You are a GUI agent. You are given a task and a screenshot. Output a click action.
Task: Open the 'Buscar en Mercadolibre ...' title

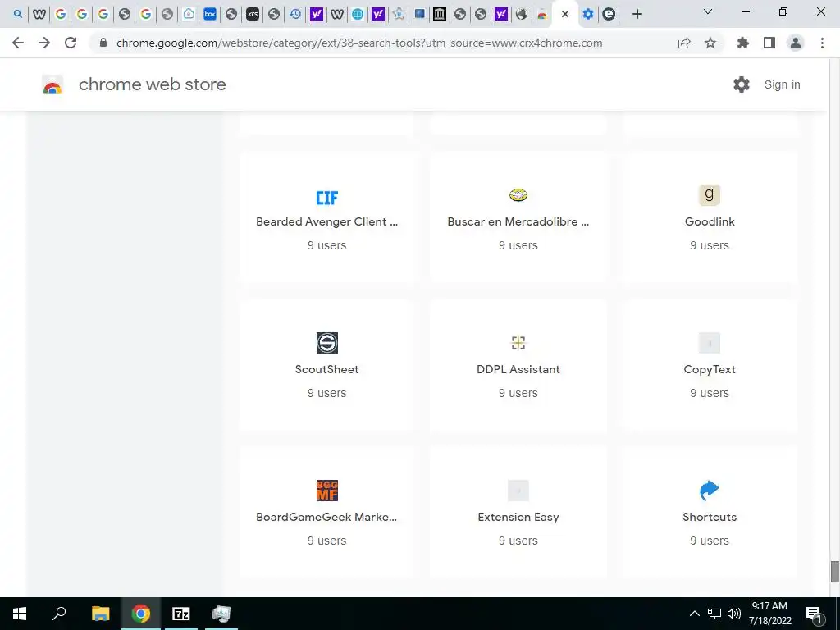518,221
